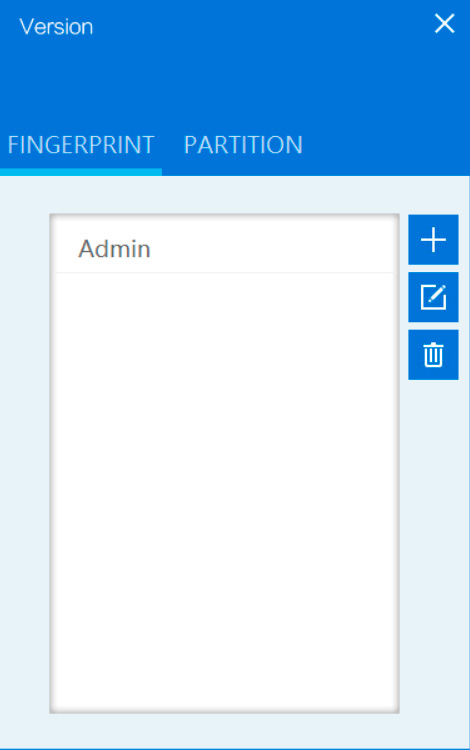Edit the selected fingerprint entry
This screenshot has height=750, width=470.
click(x=433, y=297)
